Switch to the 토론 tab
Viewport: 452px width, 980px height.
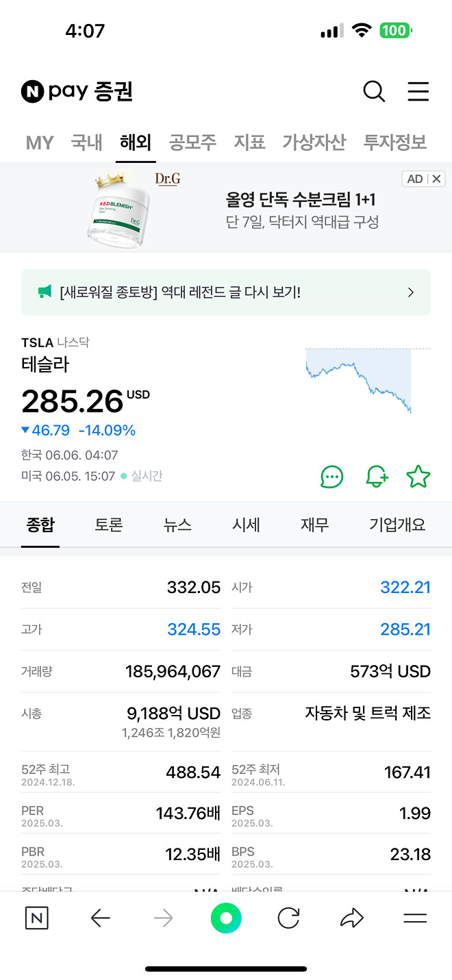click(109, 525)
